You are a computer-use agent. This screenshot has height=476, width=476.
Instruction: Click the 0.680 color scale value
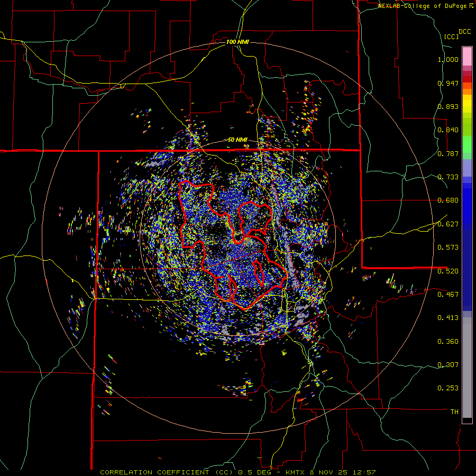point(448,200)
